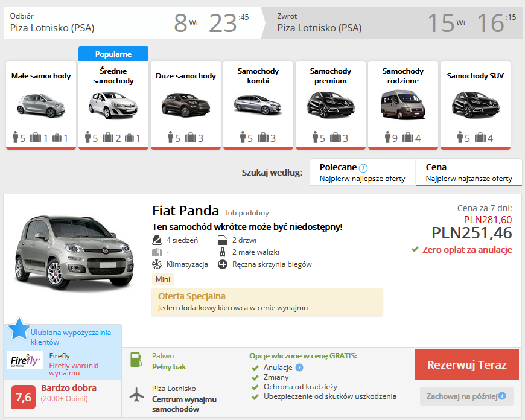Image resolution: width=525 pixels, height=420 pixels.
Task: Click the return date 15 Wt
Action: point(447,23)
